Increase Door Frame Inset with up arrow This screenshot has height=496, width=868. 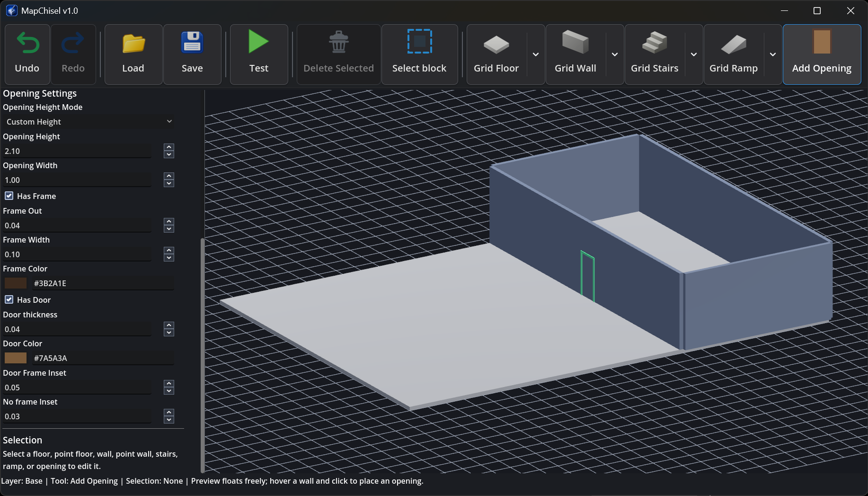click(169, 384)
